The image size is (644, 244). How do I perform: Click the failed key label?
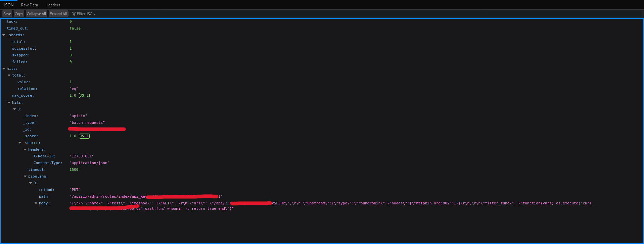coord(20,62)
